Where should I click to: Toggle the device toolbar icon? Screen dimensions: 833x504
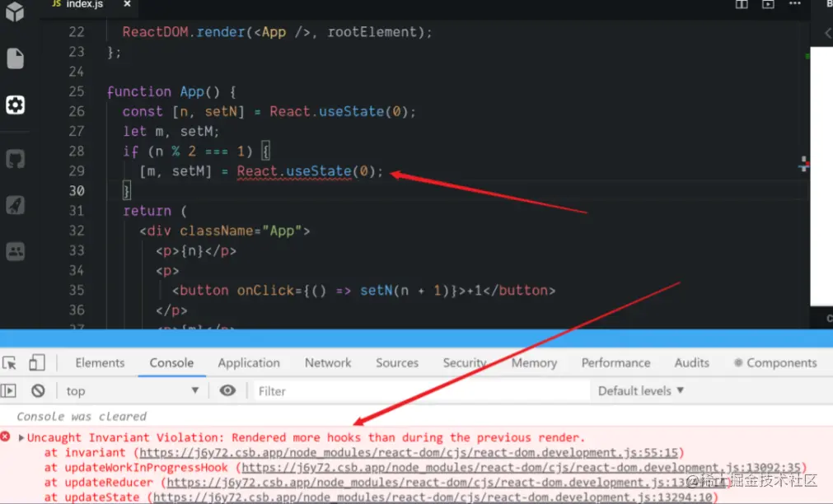[36, 362]
